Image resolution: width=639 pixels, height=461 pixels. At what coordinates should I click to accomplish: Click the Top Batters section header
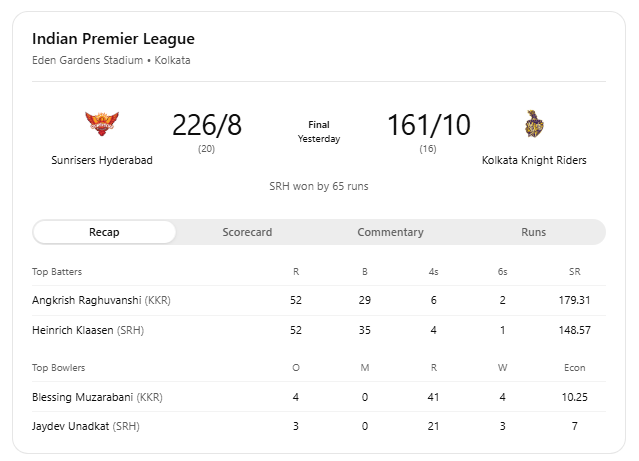click(57, 271)
